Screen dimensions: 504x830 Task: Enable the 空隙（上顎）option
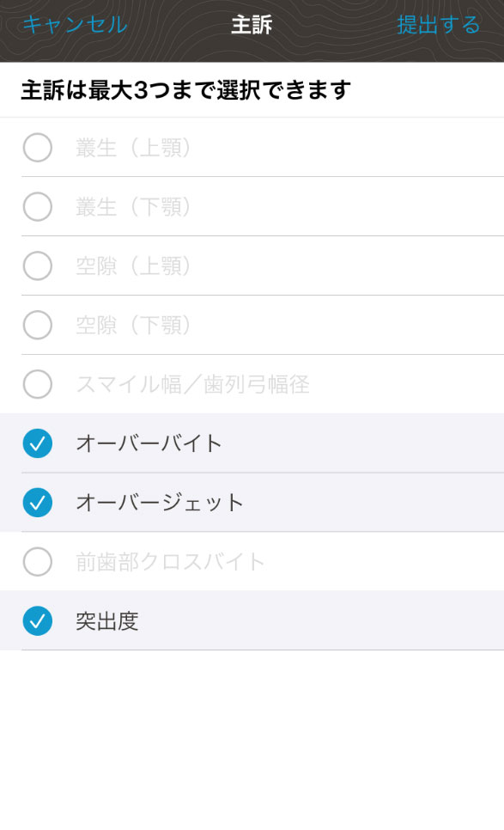point(38,266)
